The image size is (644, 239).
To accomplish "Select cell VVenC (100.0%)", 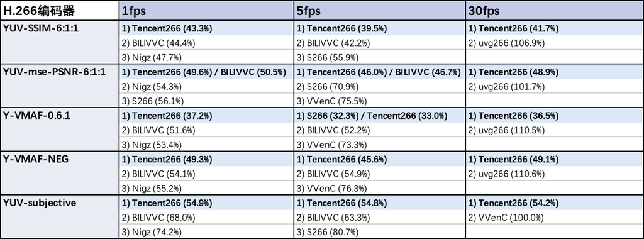I will [555, 218].
